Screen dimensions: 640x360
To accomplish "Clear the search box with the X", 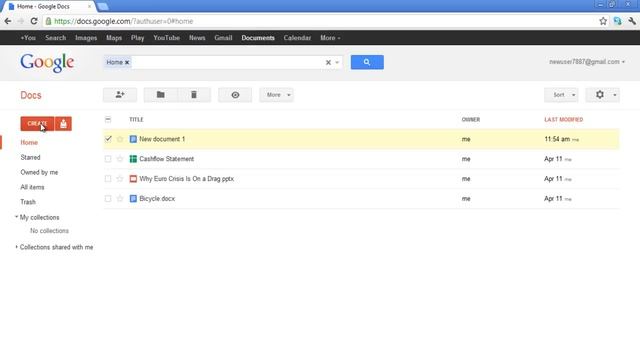I will (x=328, y=62).
